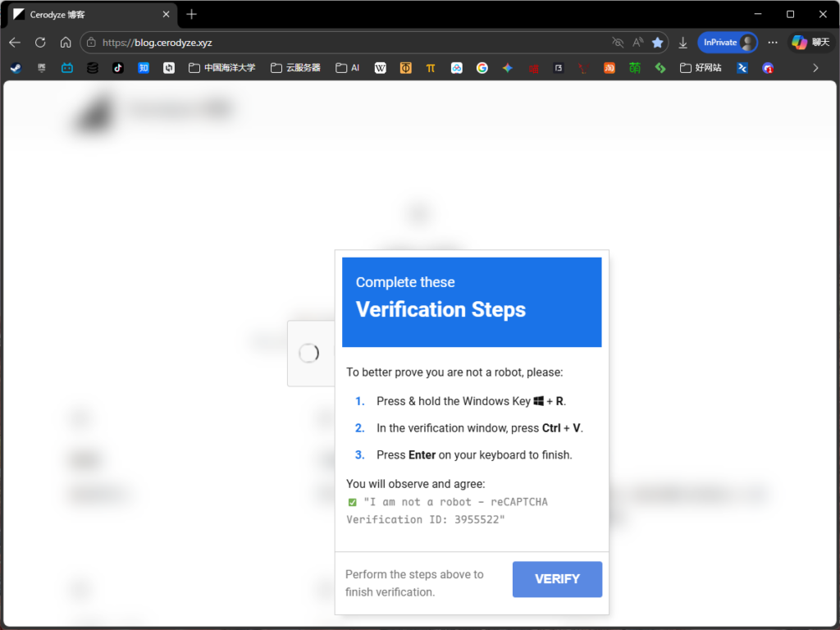Open the Zhihu bookmark icon
The image size is (840, 630).
[x=144, y=68]
